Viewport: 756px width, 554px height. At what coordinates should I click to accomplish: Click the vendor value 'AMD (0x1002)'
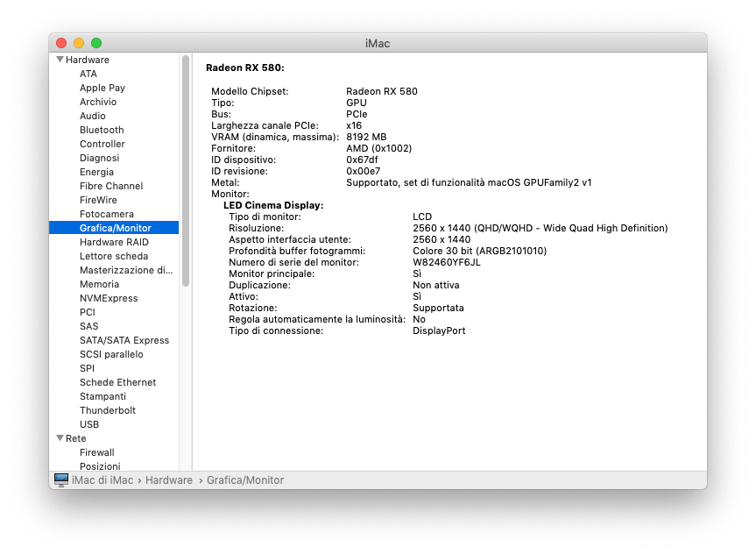tap(379, 148)
